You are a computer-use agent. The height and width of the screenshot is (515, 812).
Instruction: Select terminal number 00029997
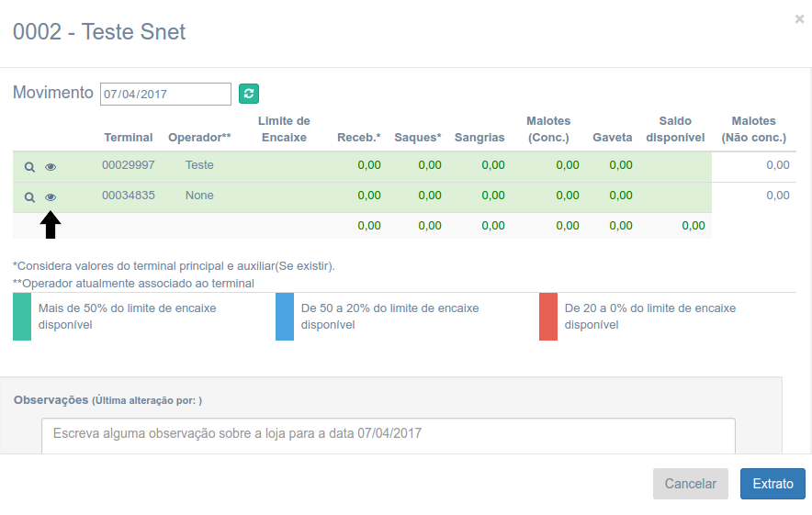(x=129, y=165)
